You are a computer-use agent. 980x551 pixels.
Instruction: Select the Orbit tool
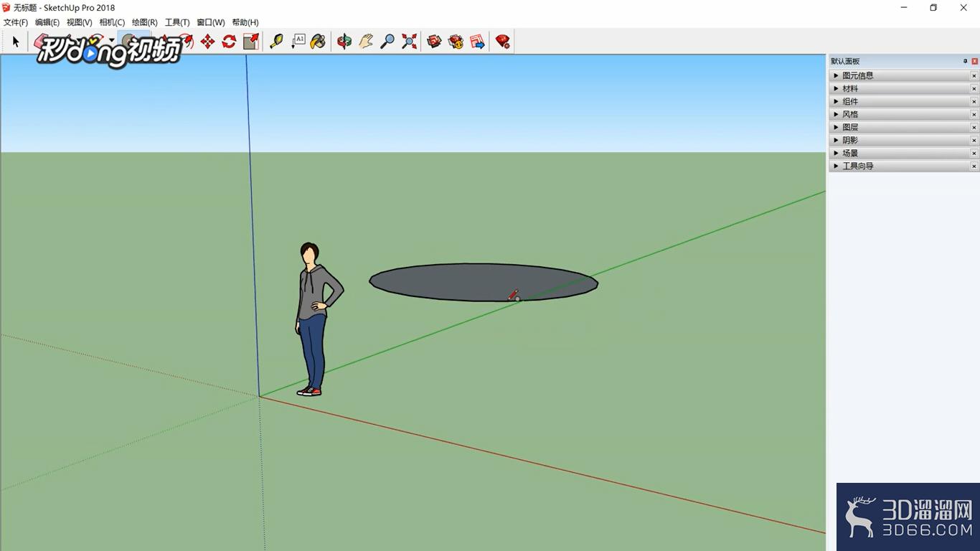[x=344, y=42]
